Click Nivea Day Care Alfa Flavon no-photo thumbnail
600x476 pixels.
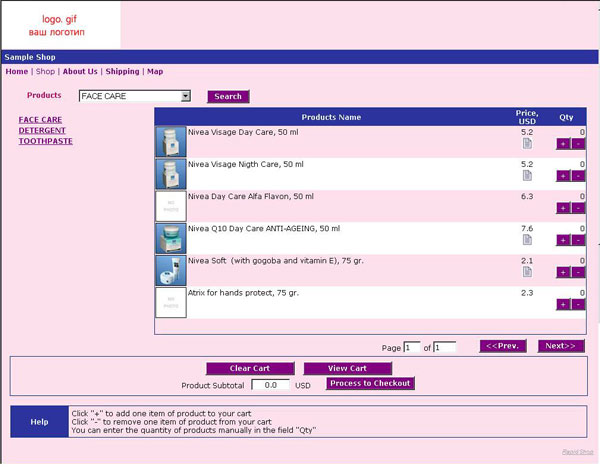tap(171, 206)
